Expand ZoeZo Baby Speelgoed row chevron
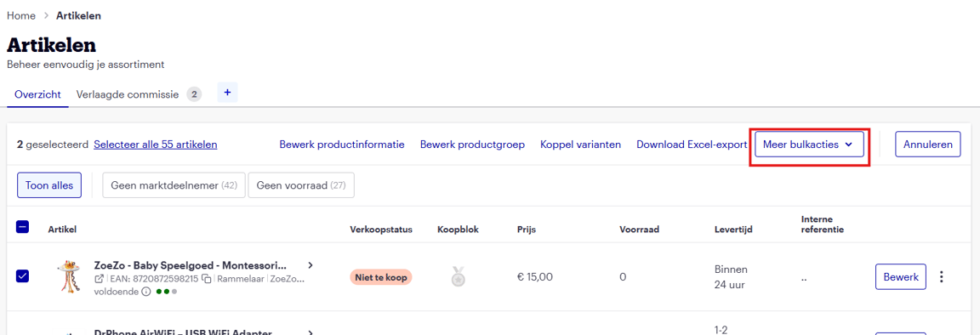Image resolution: width=980 pixels, height=335 pixels. pos(311,265)
